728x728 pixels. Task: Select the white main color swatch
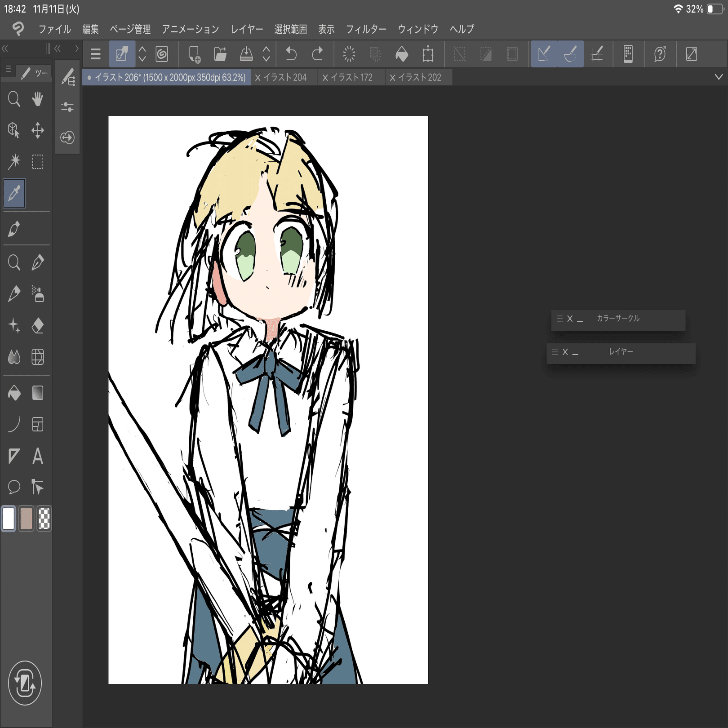[9, 519]
